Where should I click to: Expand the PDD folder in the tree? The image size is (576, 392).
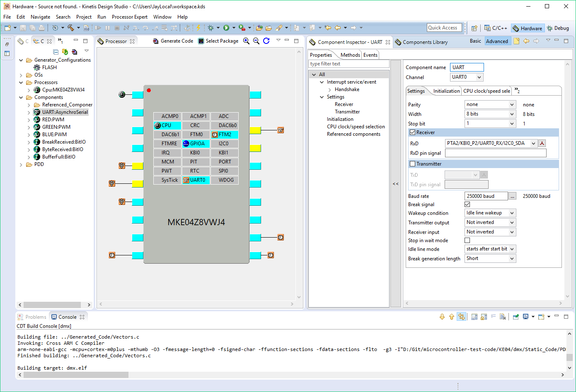coord(21,164)
